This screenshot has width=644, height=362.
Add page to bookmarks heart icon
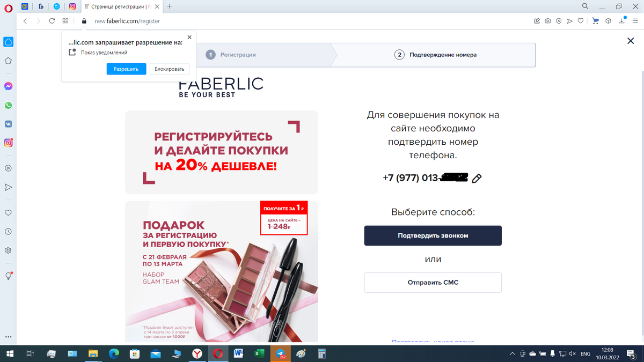click(581, 21)
